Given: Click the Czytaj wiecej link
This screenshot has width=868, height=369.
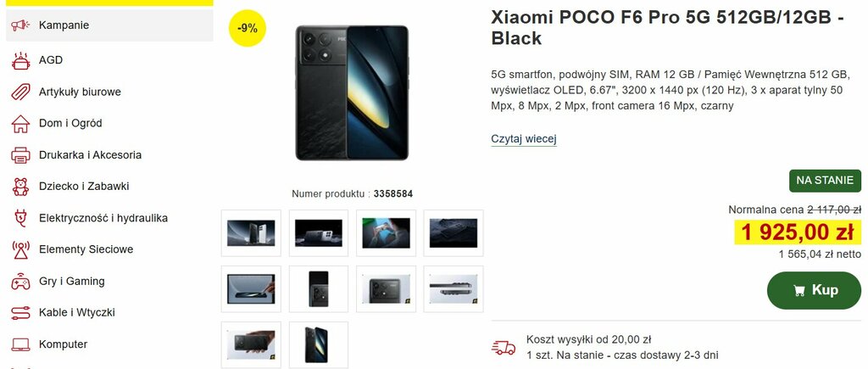Looking at the screenshot, I should pos(524,139).
